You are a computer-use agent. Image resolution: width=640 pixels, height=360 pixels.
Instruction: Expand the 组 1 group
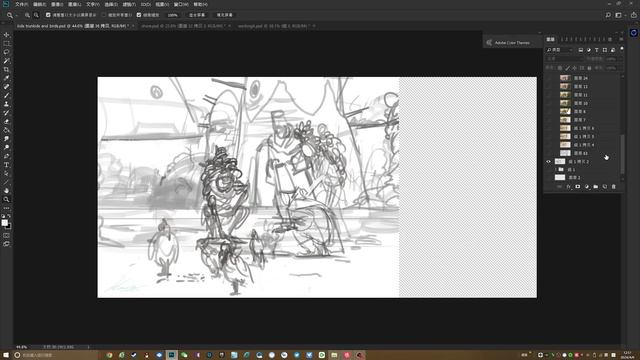point(556,169)
